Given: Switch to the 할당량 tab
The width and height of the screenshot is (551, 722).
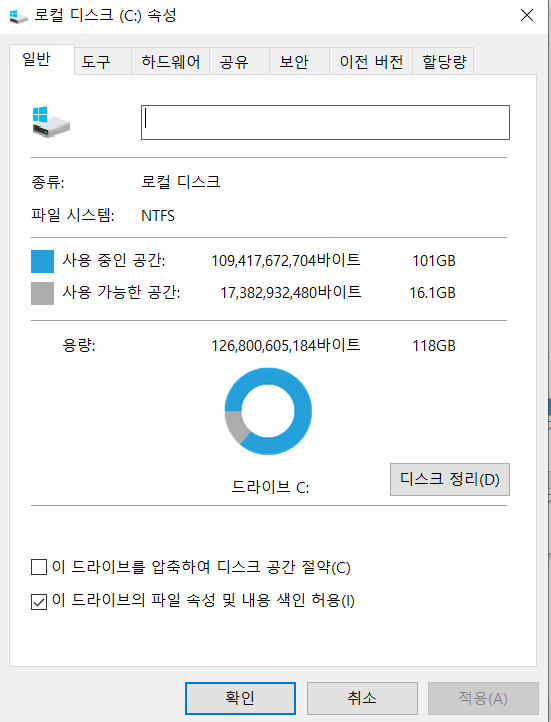Looking at the screenshot, I should pos(443,61).
